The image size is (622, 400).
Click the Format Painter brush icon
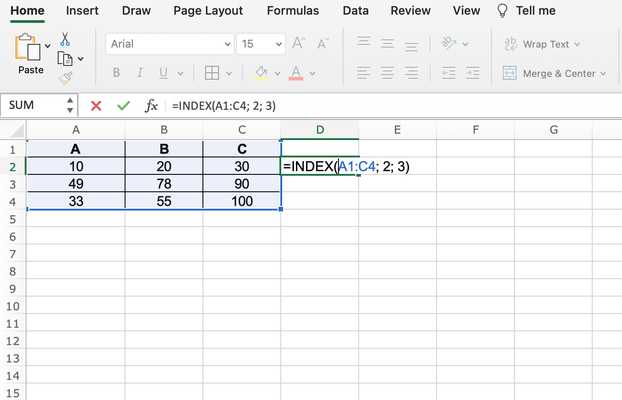coord(65,77)
